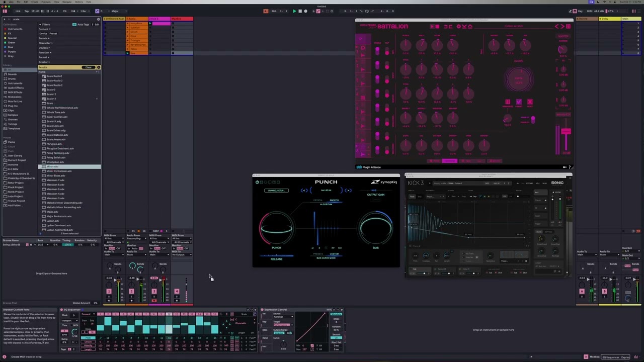This screenshot has width=644, height=362.
Task: Click the plus icon beside Clear
Action: coord(99,67)
